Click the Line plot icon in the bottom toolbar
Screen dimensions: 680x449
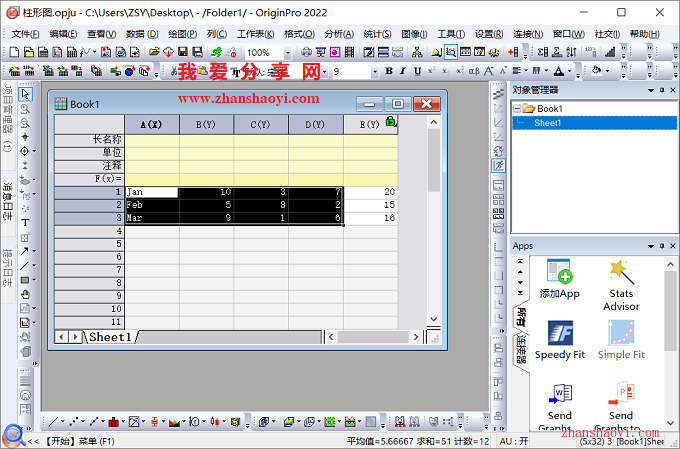(53, 422)
